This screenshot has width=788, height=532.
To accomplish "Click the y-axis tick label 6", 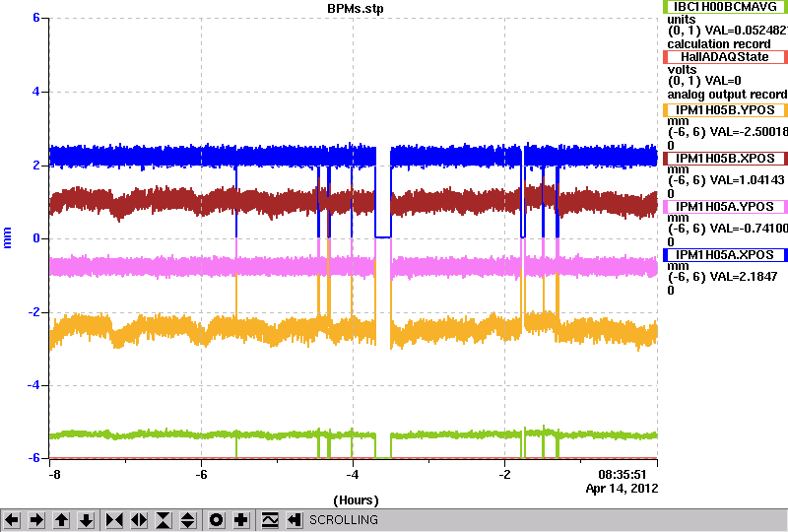I will coord(36,18).
